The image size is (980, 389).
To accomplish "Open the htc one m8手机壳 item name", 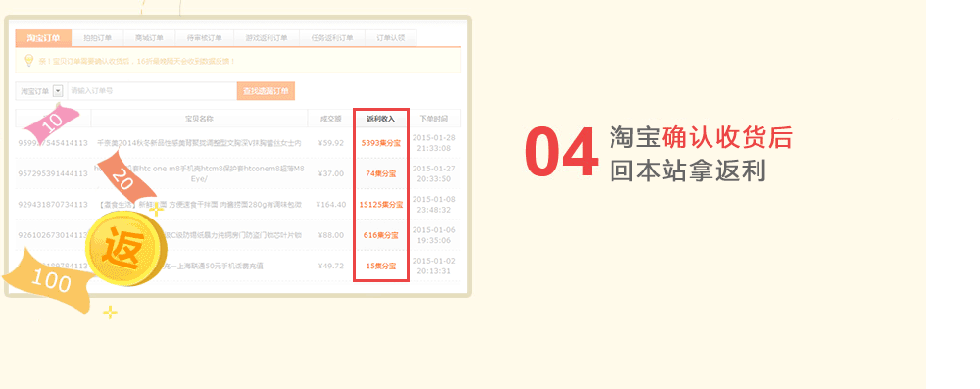I will coord(199,173).
